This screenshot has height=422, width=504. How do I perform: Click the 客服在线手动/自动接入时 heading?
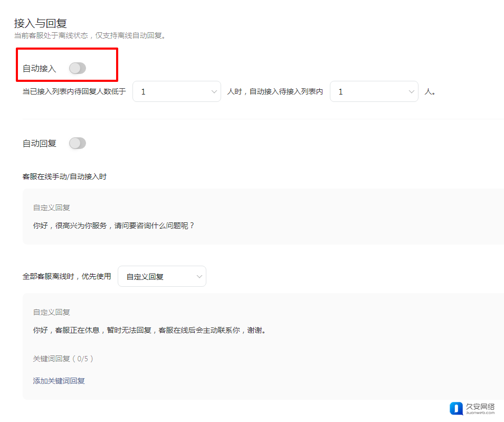pos(64,176)
